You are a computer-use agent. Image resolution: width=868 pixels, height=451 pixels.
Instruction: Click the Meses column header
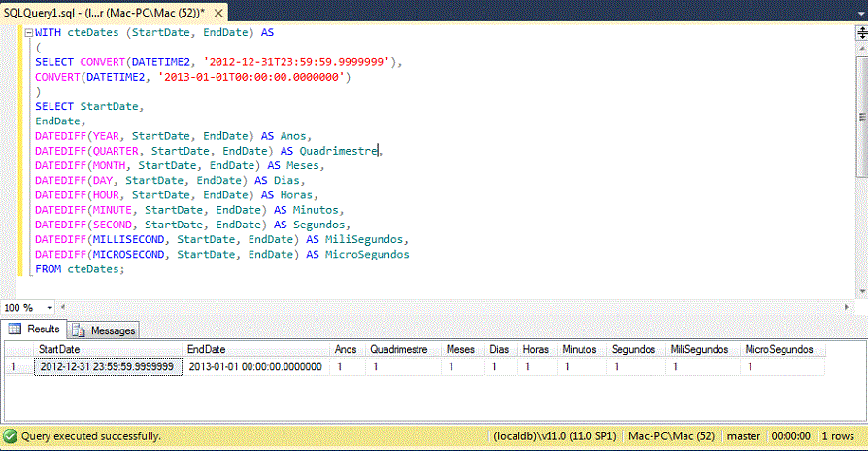(463, 350)
